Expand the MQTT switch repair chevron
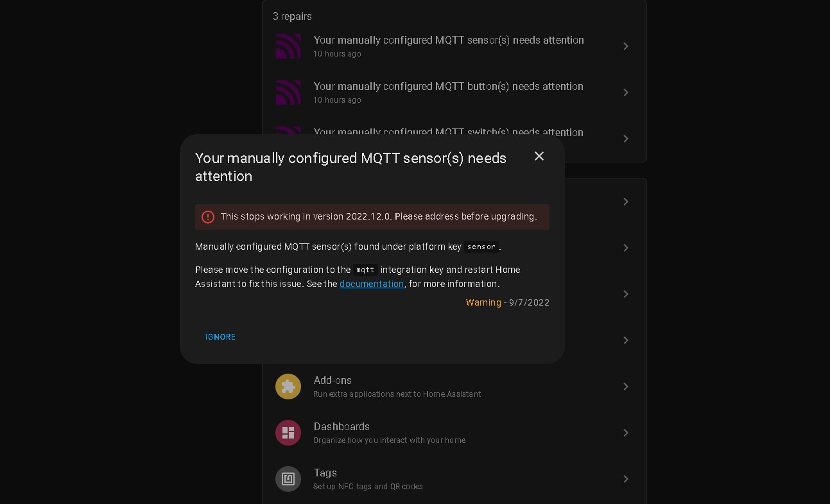 coord(626,139)
